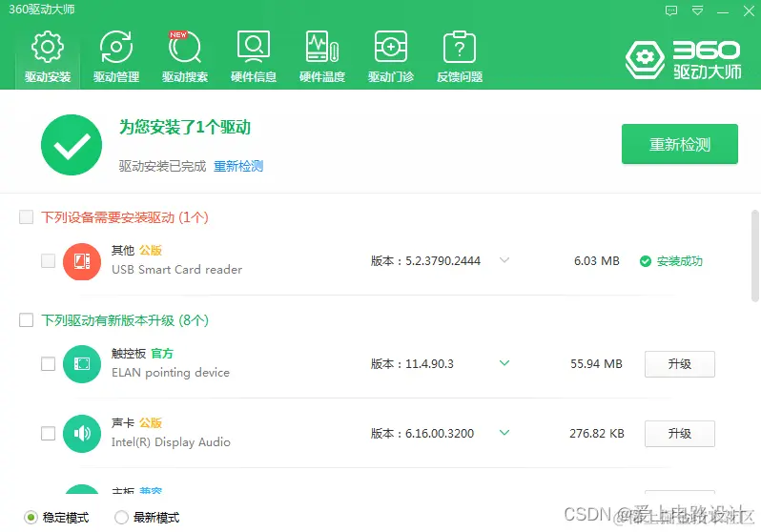This screenshot has height=532, width=761.
Task: Click the 276.82 KB size value
Action: click(597, 434)
